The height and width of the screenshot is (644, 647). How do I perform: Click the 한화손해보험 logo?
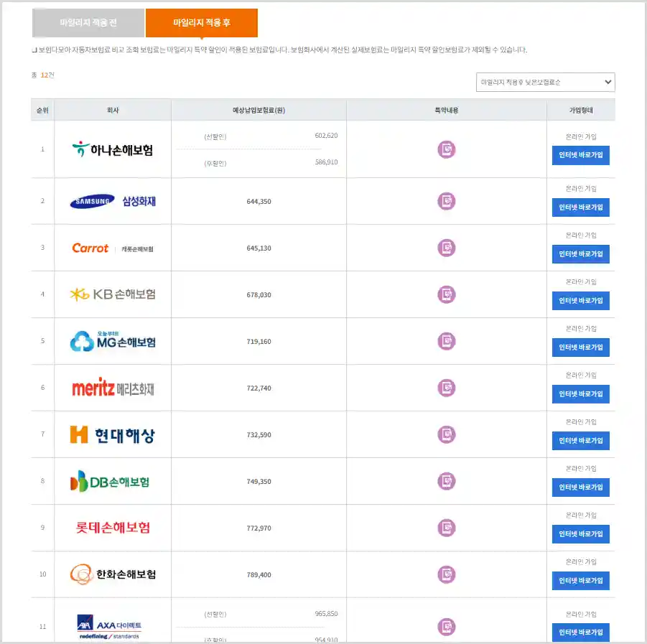tap(113, 574)
